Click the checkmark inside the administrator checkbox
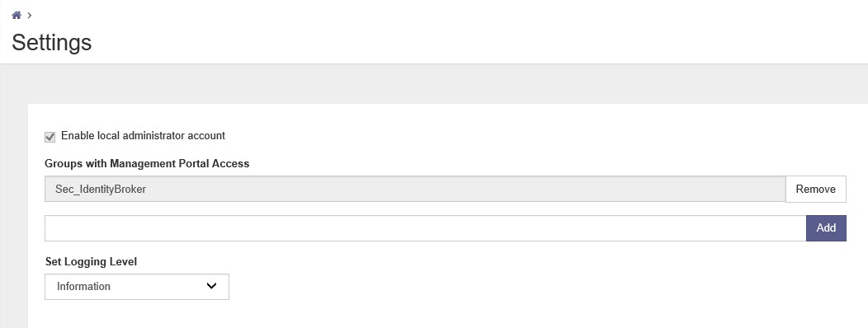 tap(50, 137)
